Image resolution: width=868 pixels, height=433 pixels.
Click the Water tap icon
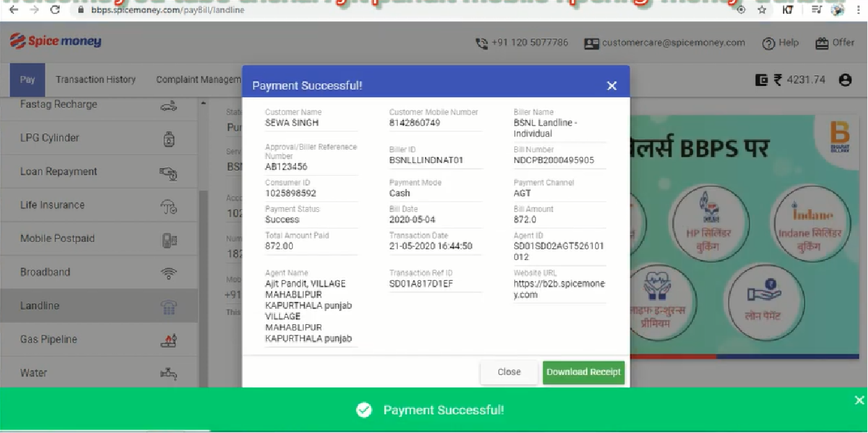click(169, 373)
